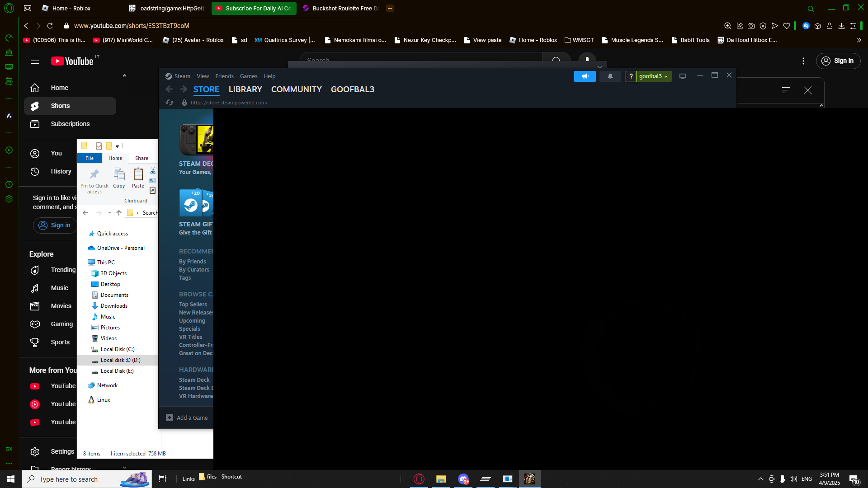Open YouTube three-dot settings menu
868x488 pixels.
tap(803, 61)
